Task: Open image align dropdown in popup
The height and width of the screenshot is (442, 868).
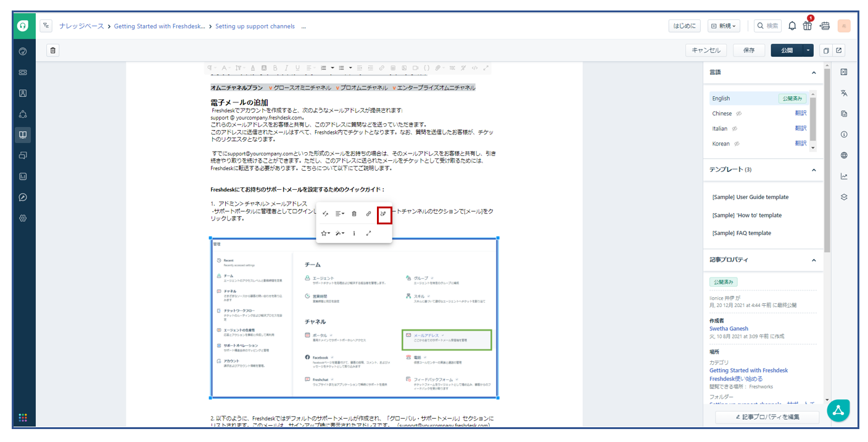Action: pyautogui.click(x=340, y=214)
